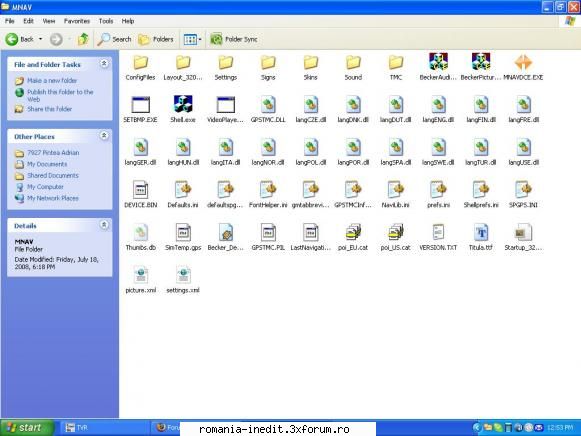Image resolution: width=581 pixels, height=436 pixels.
Task: Click the Folder Sync toolbar icon
Action: [x=216, y=39]
